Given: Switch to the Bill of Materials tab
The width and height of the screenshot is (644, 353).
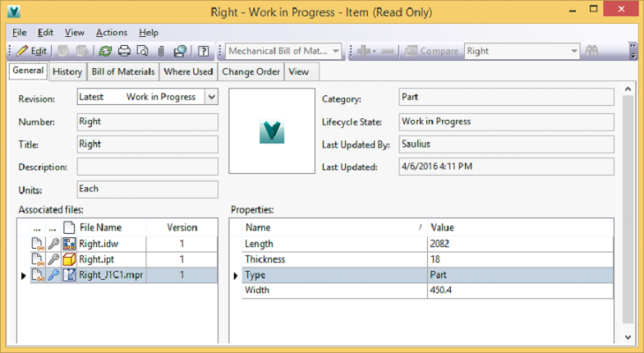Looking at the screenshot, I should [124, 71].
